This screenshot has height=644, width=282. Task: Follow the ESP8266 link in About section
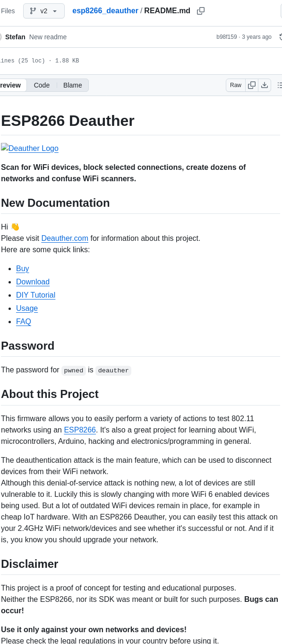(79, 430)
